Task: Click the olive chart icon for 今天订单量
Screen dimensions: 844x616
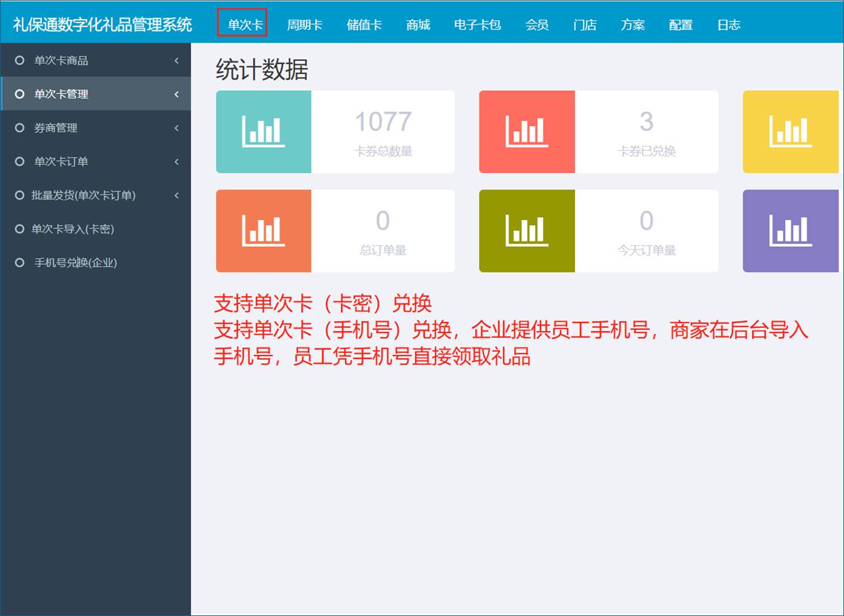Action: point(526,230)
